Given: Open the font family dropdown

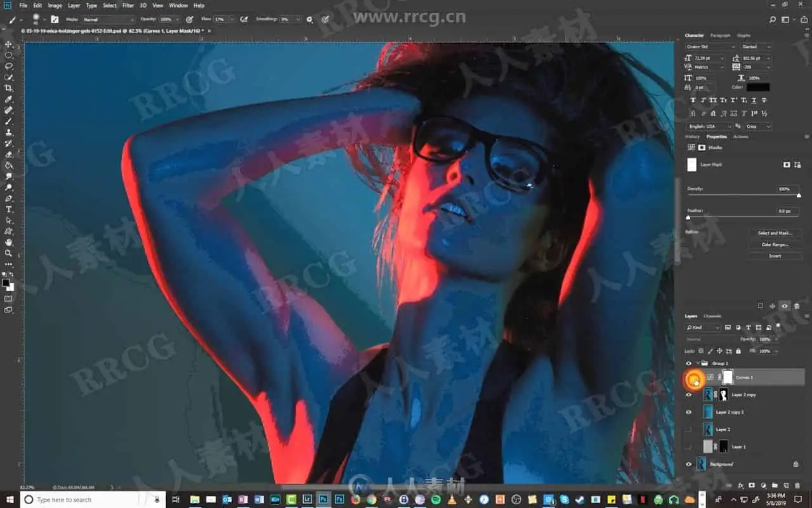Looking at the screenshot, I should (711, 46).
